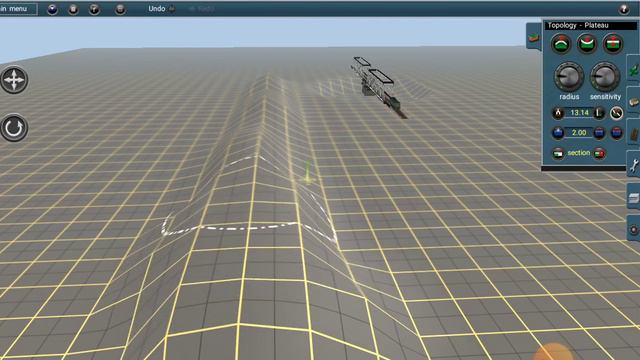Click the get height icon left of 13.14
The height and width of the screenshot is (360, 640).
(x=558, y=113)
